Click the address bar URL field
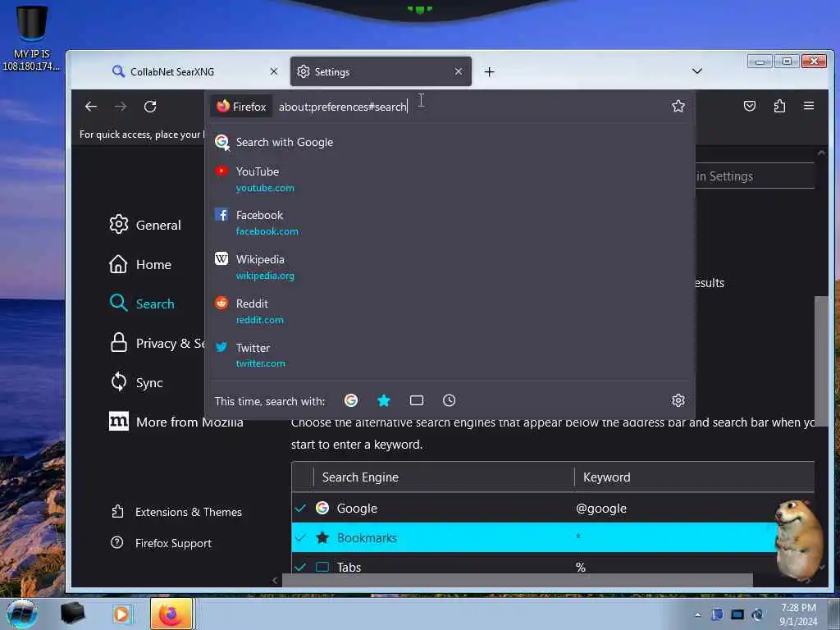The width and height of the screenshot is (840, 630). [472, 107]
